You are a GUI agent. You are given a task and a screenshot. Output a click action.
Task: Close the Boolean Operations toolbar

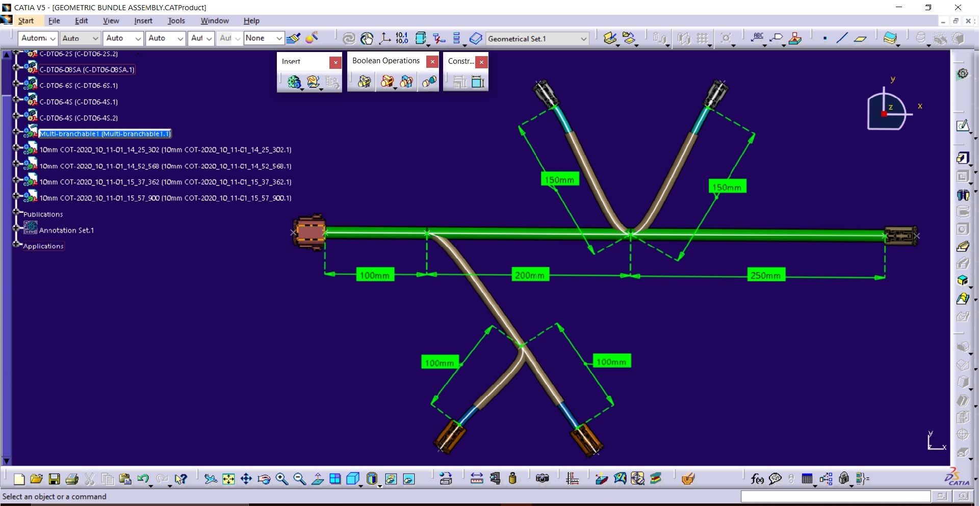[x=432, y=62]
